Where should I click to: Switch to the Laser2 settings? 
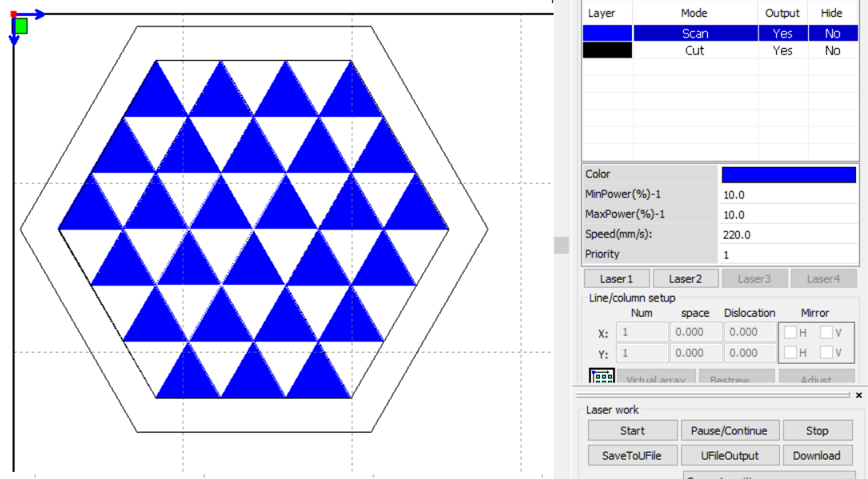click(685, 278)
